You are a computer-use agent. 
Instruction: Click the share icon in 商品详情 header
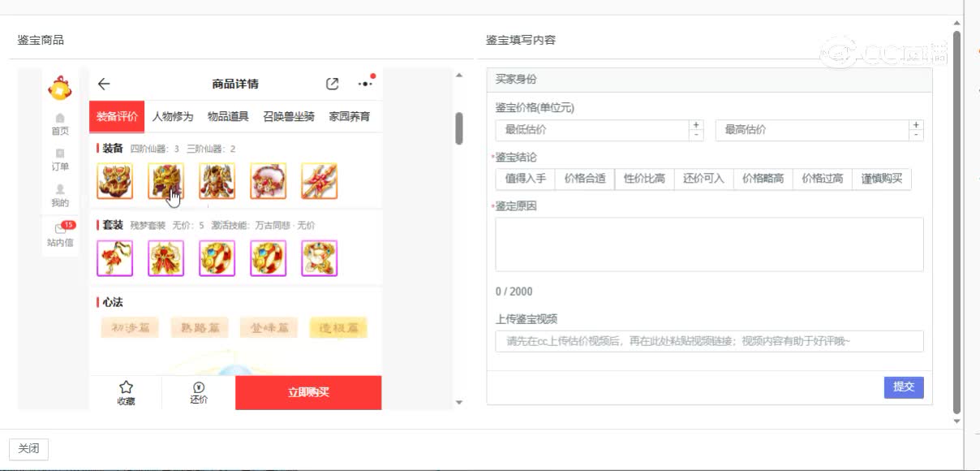tap(332, 84)
